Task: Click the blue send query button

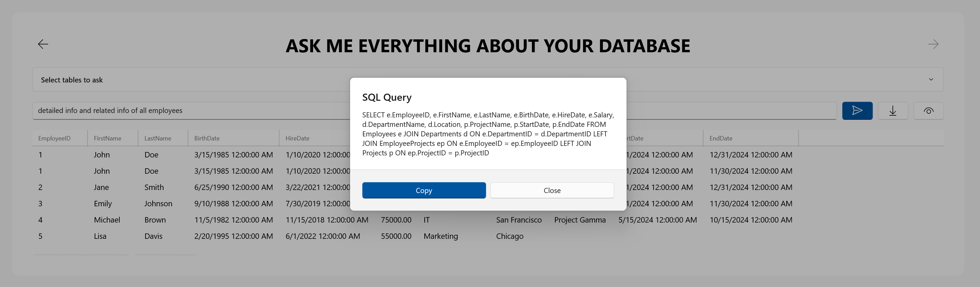Action: [857, 111]
